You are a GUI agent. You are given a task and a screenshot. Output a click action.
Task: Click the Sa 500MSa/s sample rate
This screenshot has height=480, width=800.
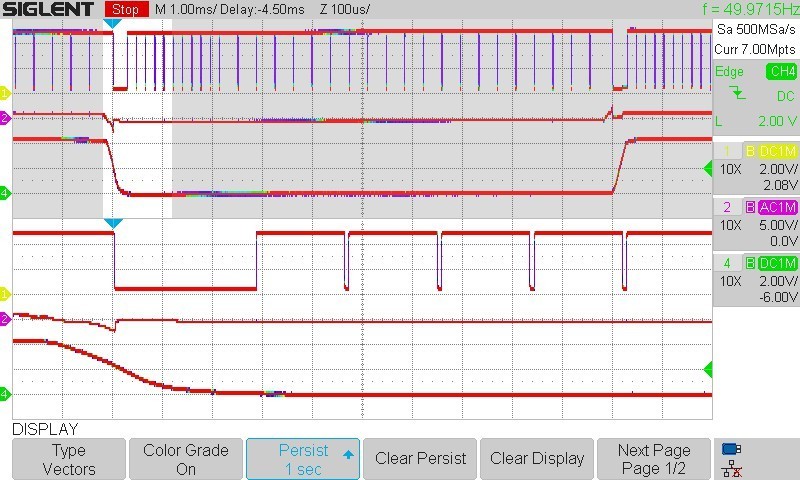(756, 29)
